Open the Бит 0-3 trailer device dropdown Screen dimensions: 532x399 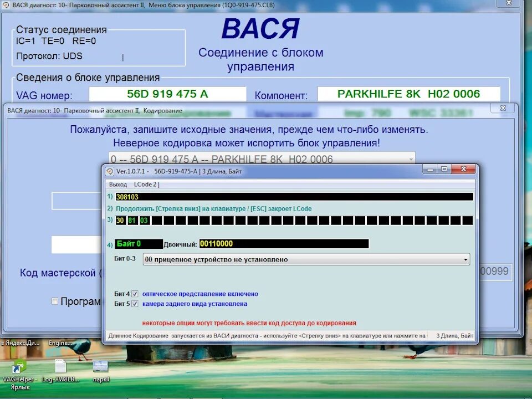pyautogui.click(x=306, y=259)
